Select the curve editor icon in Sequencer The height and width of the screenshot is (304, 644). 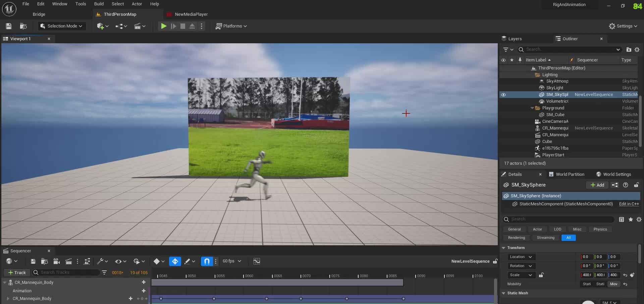[x=257, y=261]
